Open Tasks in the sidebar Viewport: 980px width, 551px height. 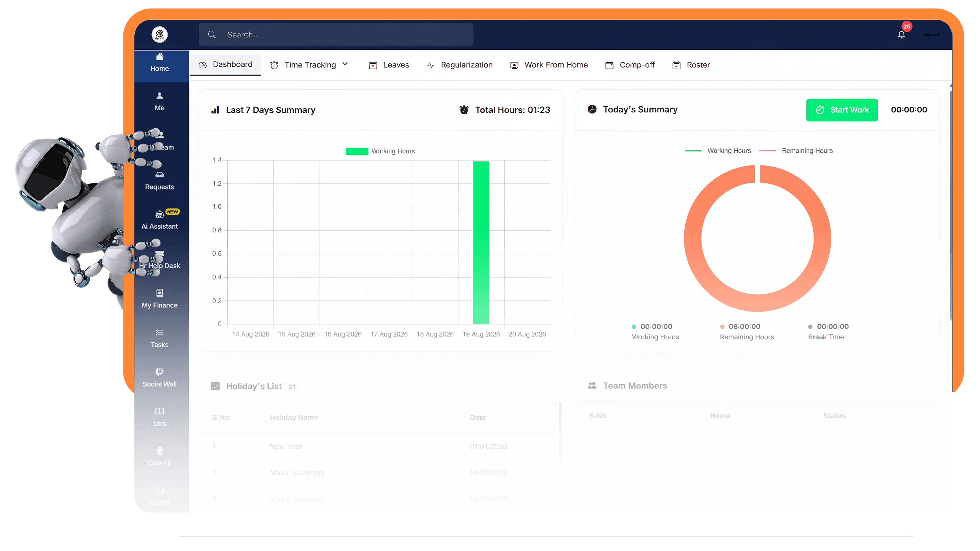[160, 339]
